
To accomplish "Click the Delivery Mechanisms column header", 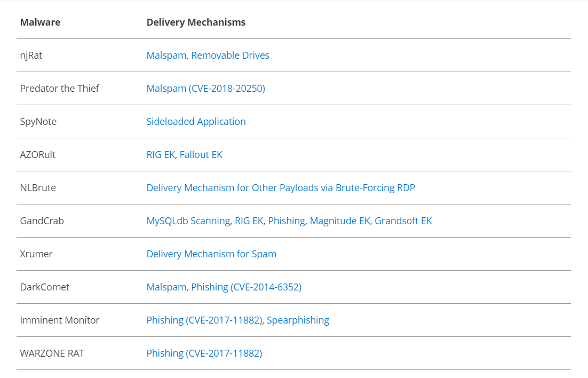I will click(x=196, y=22).
